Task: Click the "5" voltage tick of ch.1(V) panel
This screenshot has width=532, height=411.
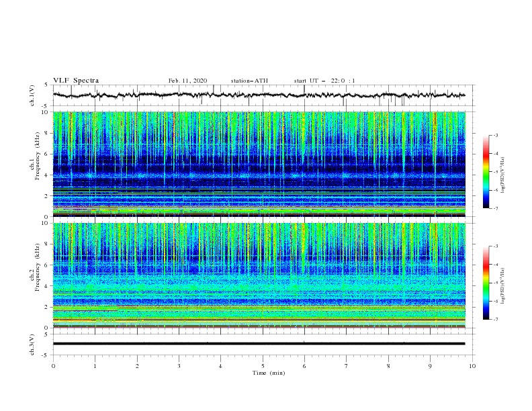Action: click(46, 85)
